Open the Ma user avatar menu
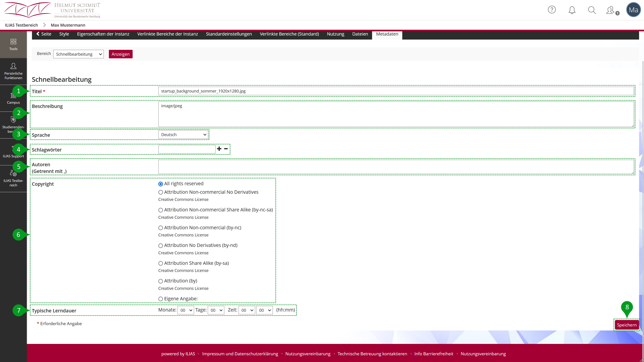644x362 pixels. click(x=633, y=10)
